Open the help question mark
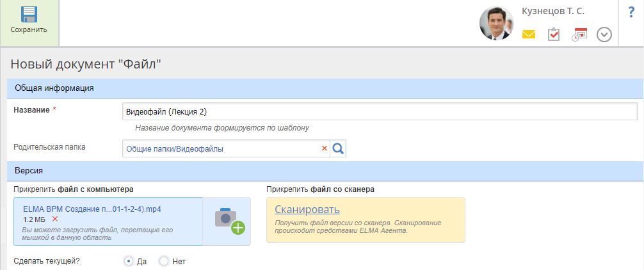Image resolution: width=644 pixels, height=270 pixels. (x=631, y=12)
